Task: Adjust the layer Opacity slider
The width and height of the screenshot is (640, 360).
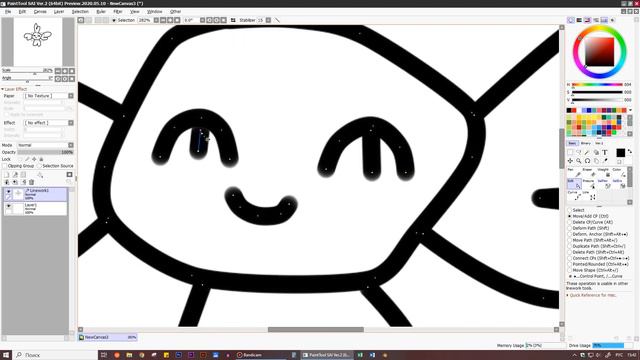Action: point(45,152)
